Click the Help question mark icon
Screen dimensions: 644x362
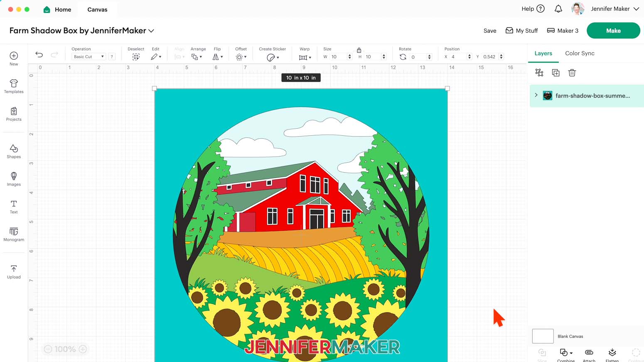click(x=541, y=9)
